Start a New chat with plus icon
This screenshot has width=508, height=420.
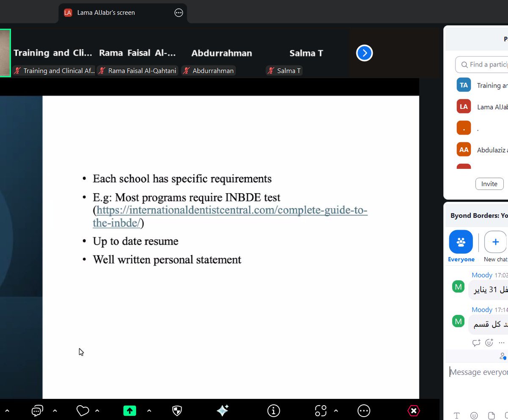point(495,242)
